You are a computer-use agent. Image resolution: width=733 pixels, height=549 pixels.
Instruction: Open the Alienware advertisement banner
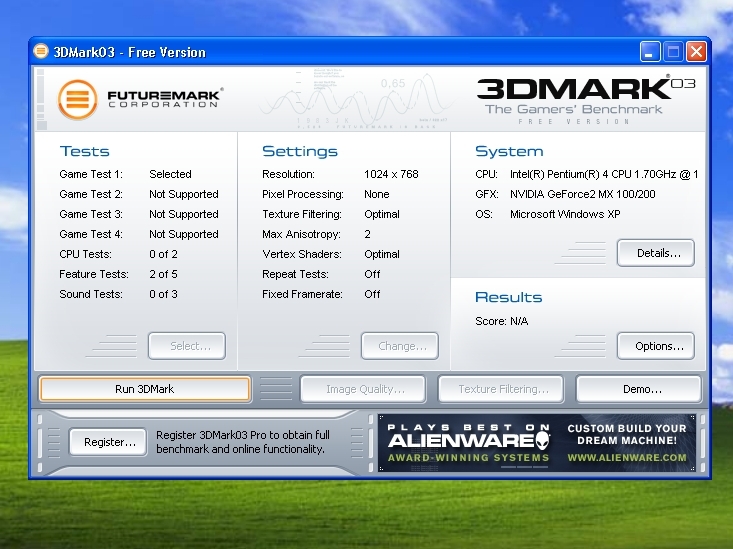coord(537,442)
